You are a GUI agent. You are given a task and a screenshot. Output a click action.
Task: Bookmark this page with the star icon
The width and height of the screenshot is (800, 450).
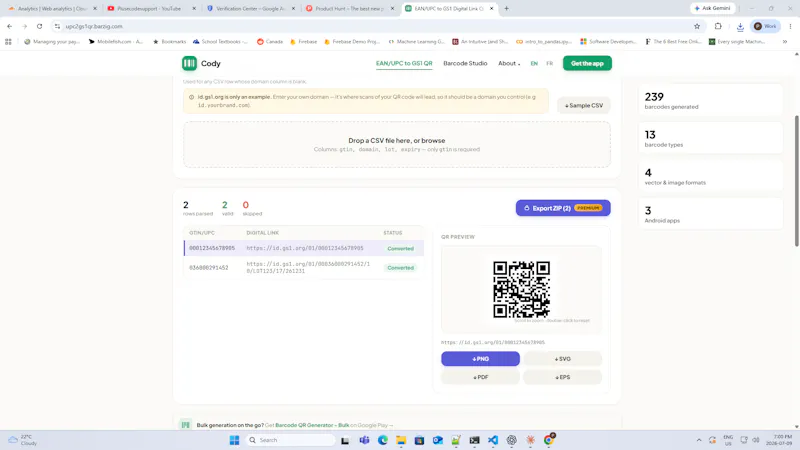coord(697,26)
